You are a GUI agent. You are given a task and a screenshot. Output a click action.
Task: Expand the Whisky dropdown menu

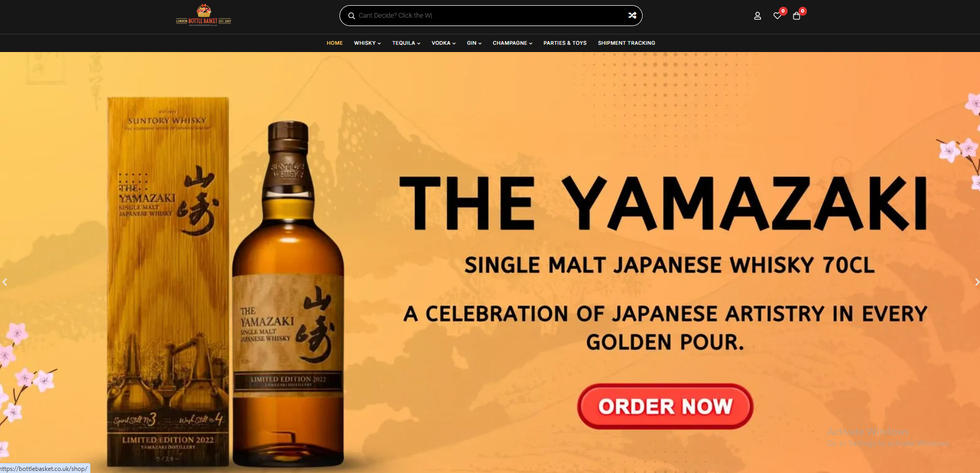367,43
